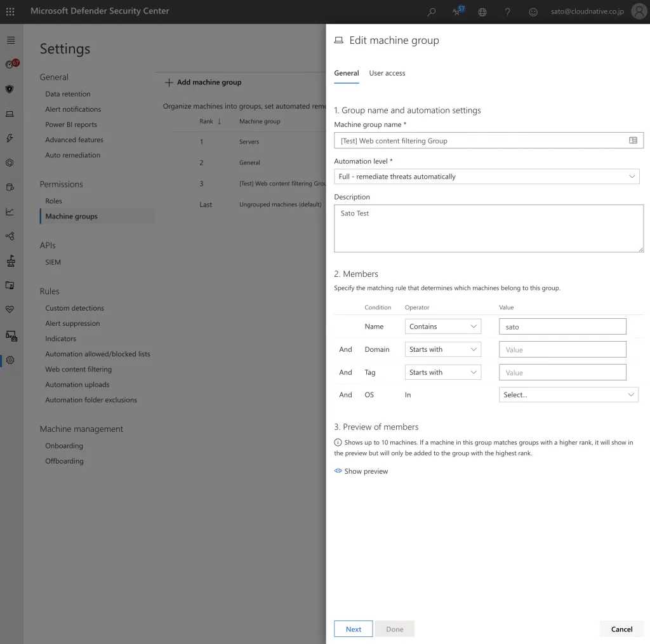Expand the OS Select dropdown
The height and width of the screenshot is (644, 650).
tap(568, 395)
